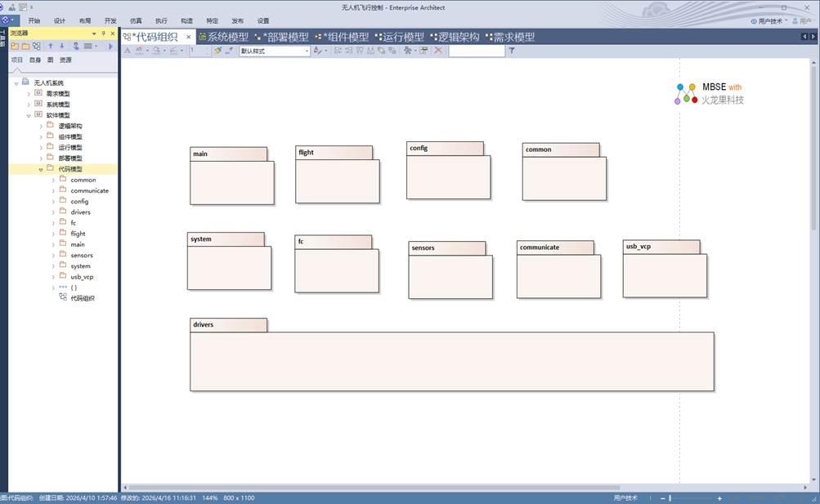Click the new package icon in browser toolbar
This screenshot has height=504, width=820.
15,47
